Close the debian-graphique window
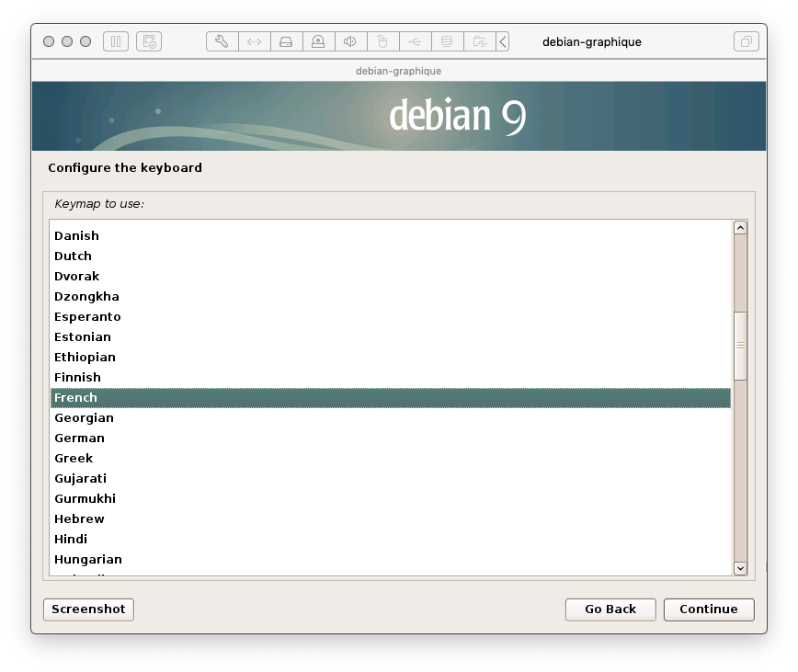 coord(49,41)
